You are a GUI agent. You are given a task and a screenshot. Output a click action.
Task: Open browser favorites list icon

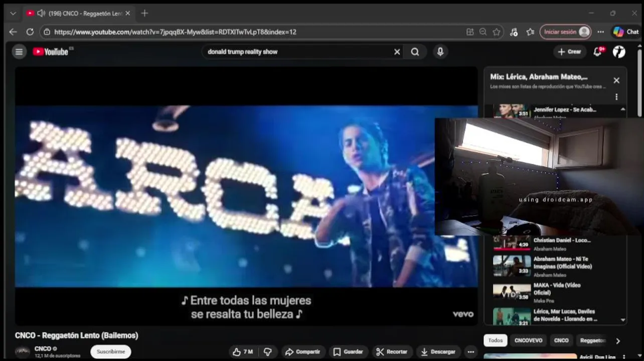pyautogui.click(x=530, y=32)
